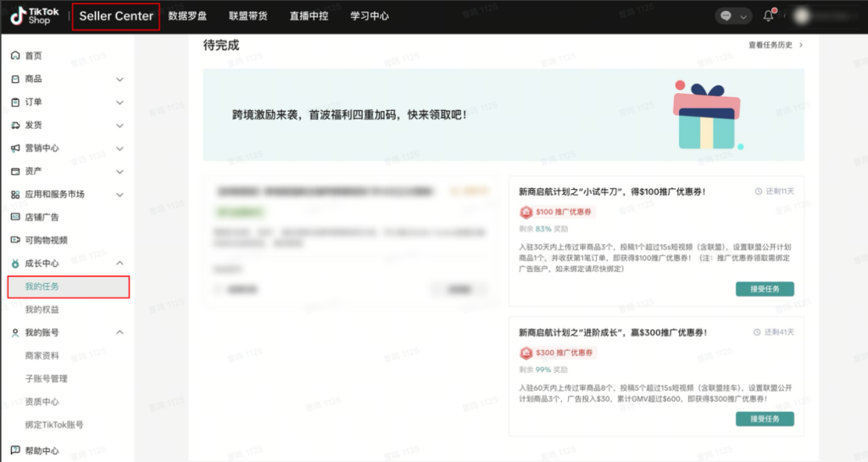The width and height of the screenshot is (868, 462).
Task: Open 学习中心 in the top bar
Action: pos(370,16)
